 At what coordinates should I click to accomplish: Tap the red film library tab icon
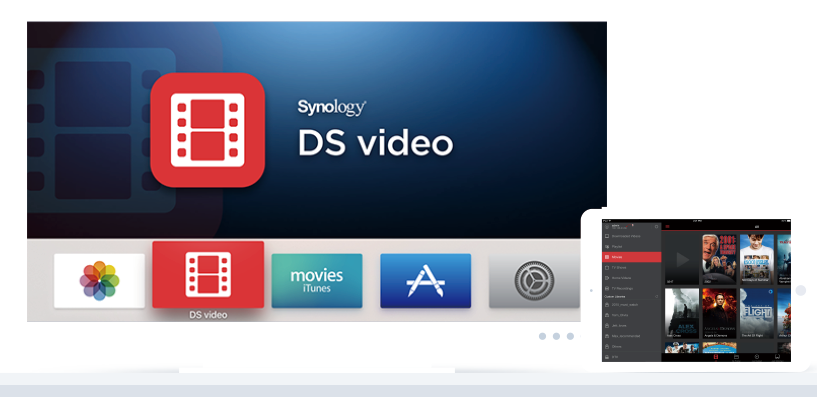tap(716, 357)
